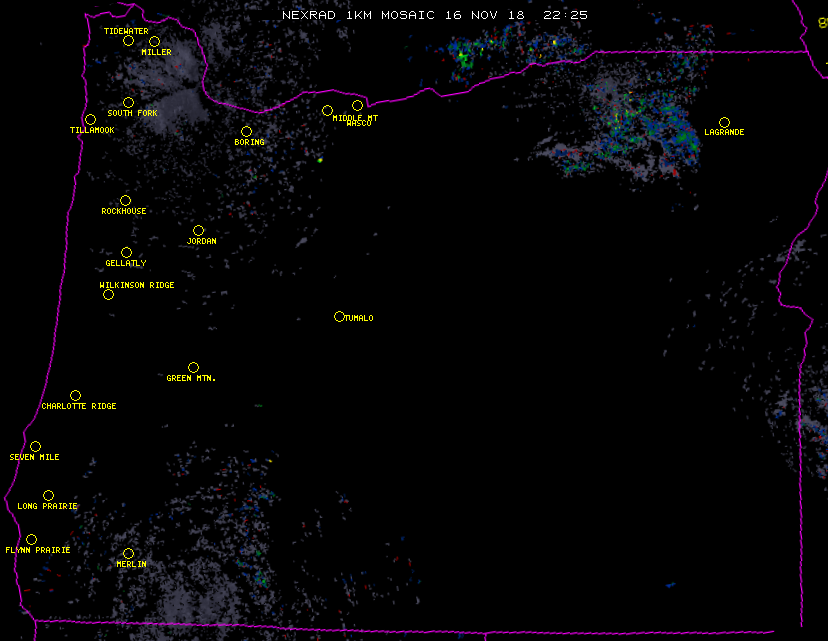The height and width of the screenshot is (641, 828).
Task: Click the WASCO label text
Action: tap(358, 124)
